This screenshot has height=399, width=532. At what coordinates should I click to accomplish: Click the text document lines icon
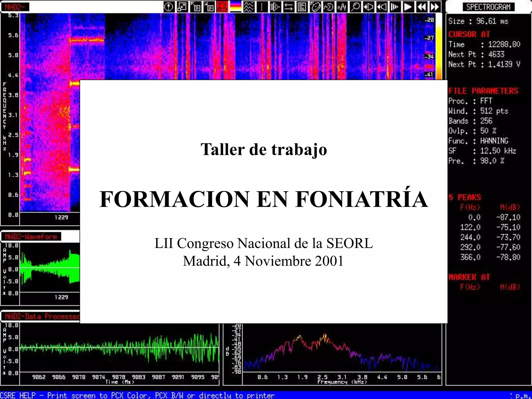pyautogui.click(x=302, y=7)
